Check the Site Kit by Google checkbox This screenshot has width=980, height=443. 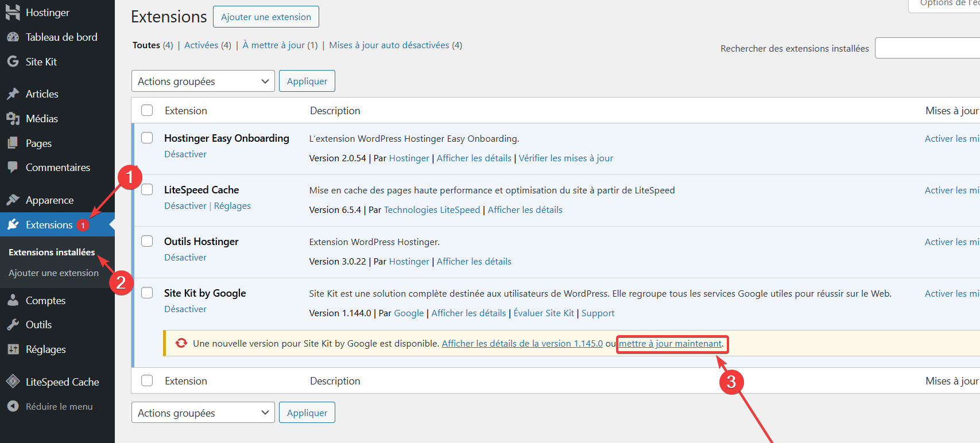(148, 293)
